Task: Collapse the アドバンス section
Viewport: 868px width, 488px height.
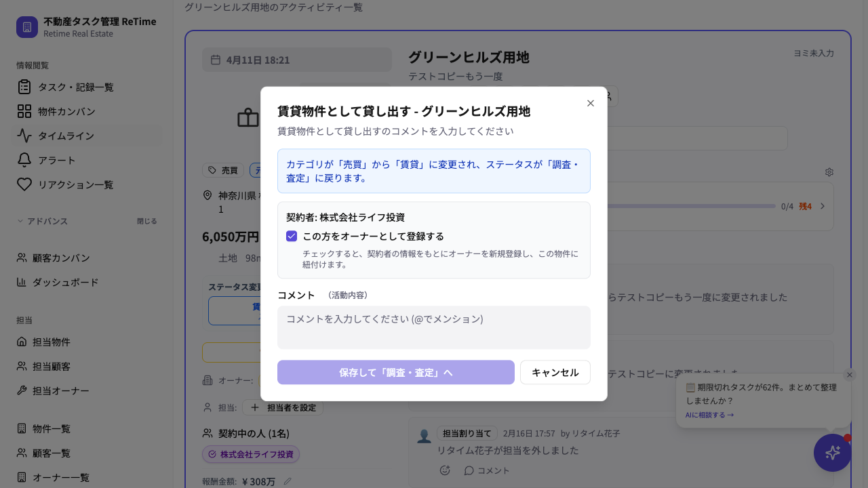Action: click(x=42, y=221)
